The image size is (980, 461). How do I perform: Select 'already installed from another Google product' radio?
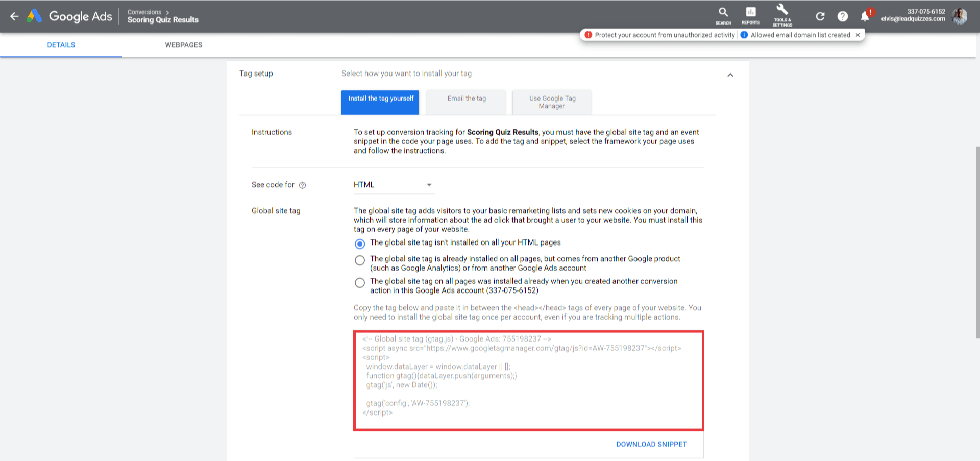tap(360, 260)
